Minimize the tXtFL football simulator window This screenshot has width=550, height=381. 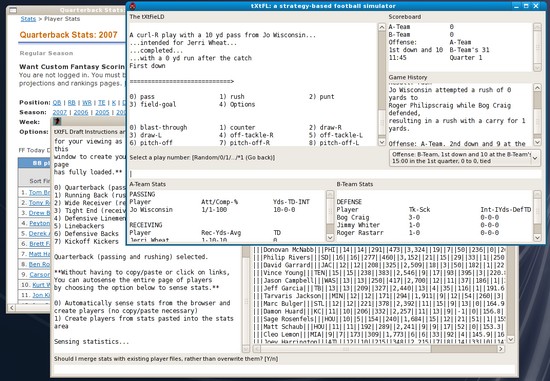(x=516, y=6)
